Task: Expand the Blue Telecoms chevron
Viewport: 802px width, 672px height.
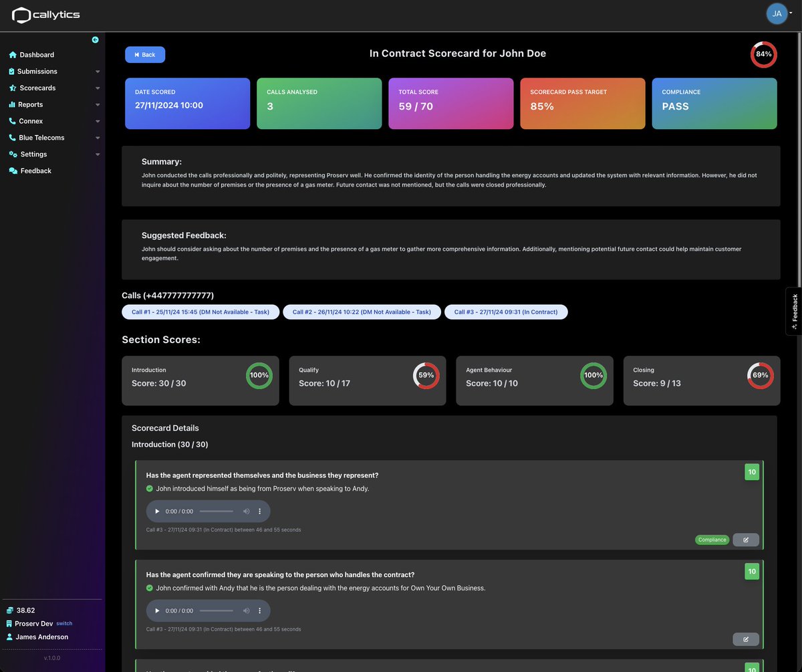Action: 98,138
